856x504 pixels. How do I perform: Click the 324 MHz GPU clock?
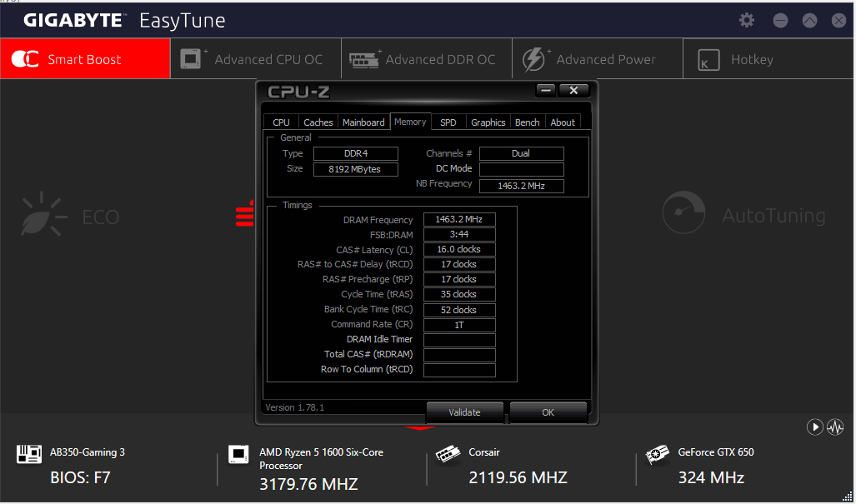pyautogui.click(x=711, y=478)
